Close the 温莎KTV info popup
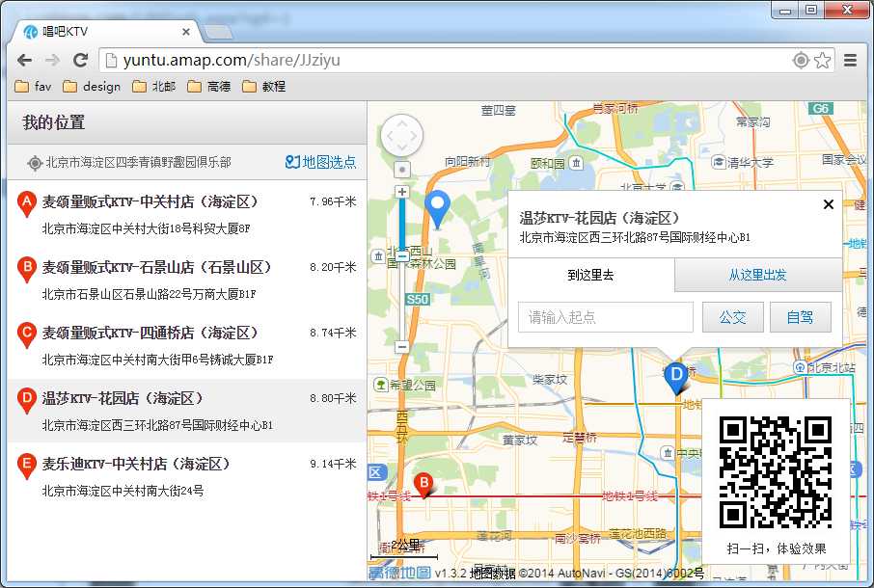This screenshot has width=874, height=588. click(829, 205)
